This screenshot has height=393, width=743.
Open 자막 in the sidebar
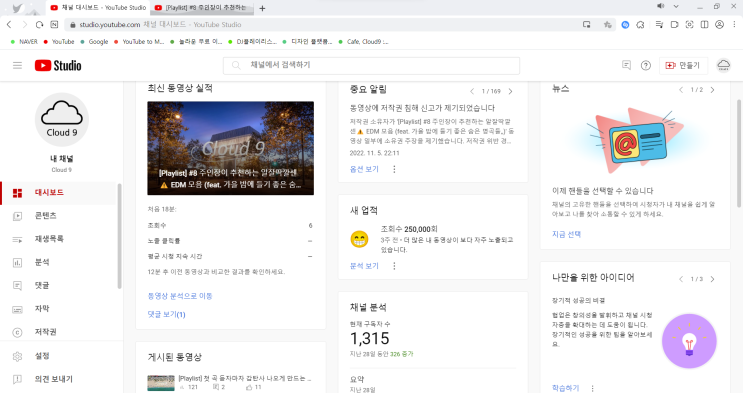click(x=58, y=309)
